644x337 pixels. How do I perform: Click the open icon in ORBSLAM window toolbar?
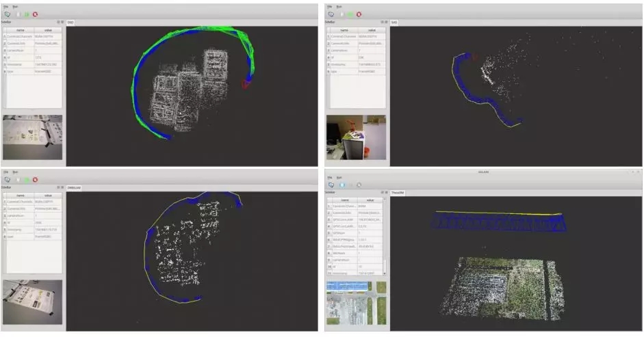click(x=6, y=179)
